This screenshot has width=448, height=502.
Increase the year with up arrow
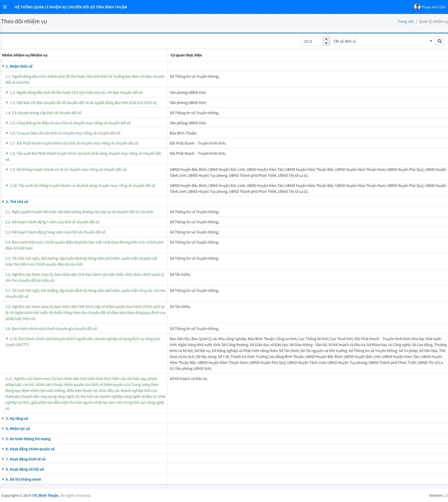(x=326, y=39)
